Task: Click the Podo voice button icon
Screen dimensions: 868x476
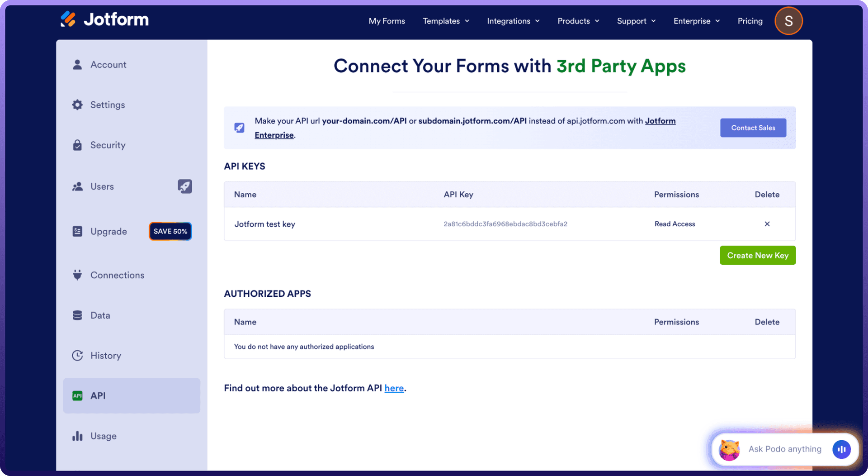Action: [x=841, y=449]
